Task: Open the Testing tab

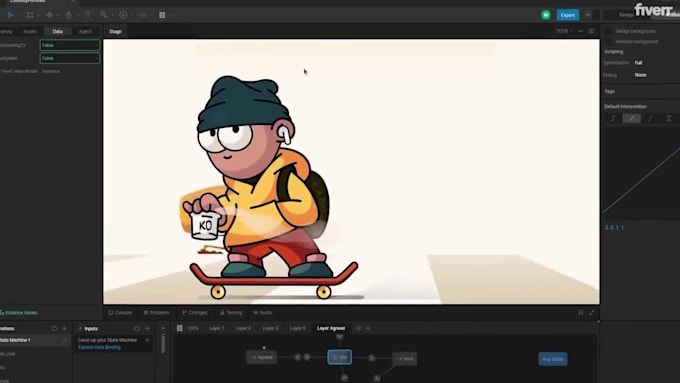Action: [x=231, y=313]
